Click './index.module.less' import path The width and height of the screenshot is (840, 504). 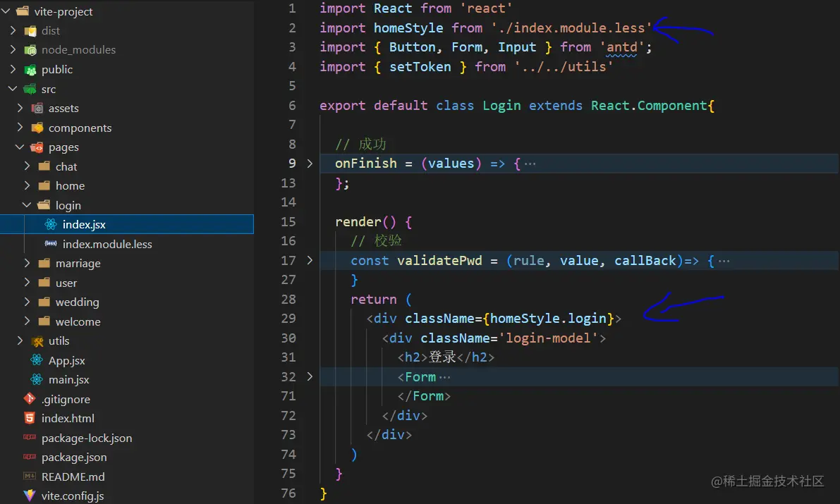tap(571, 28)
